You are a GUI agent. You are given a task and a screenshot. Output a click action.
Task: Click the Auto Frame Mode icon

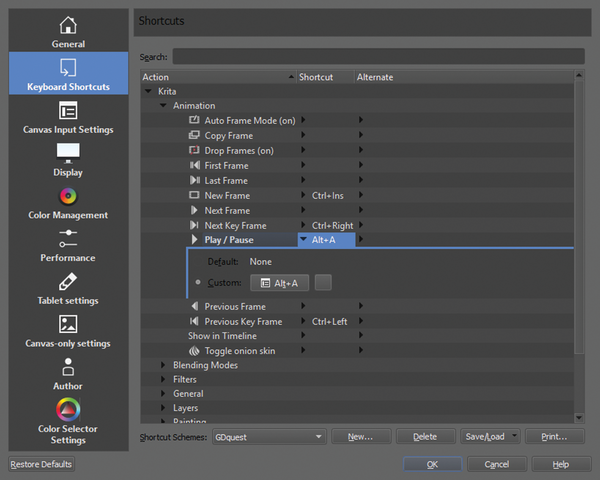(194, 120)
